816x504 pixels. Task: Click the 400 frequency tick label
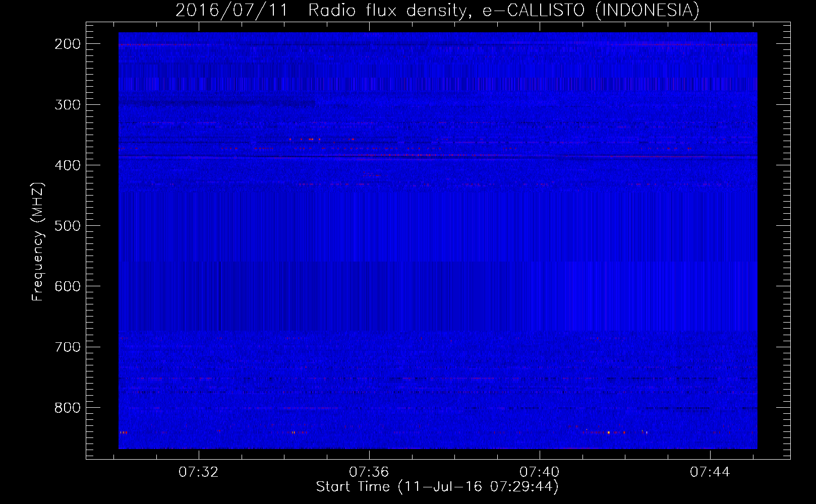(68, 165)
